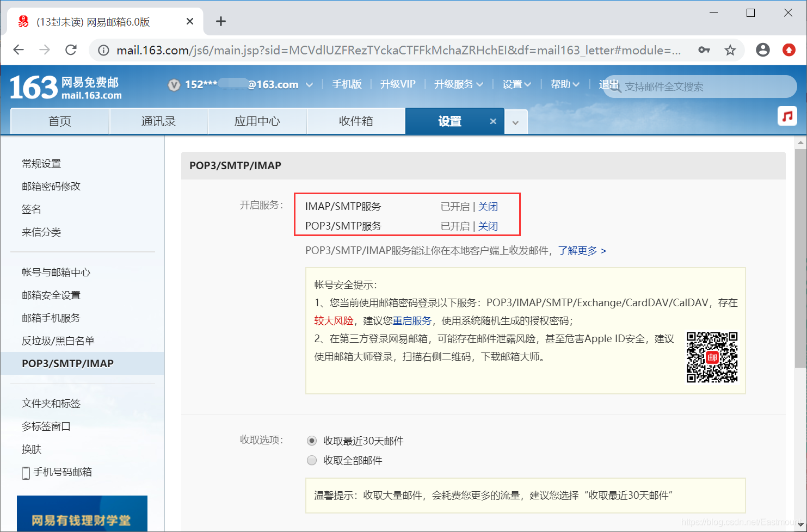Switch to the 首页 tab
The height and width of the screenshot is (532, 807).
click(x=60, y=121)
